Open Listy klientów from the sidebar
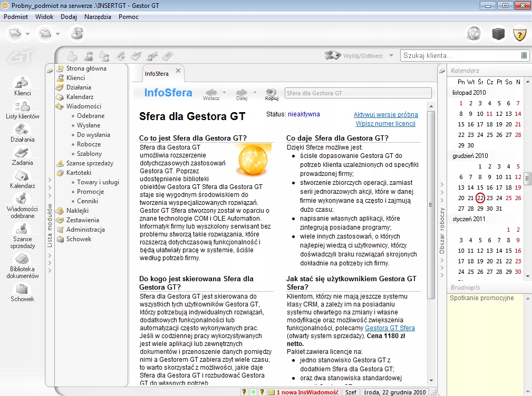The width and height of the screenshot is (532, 396). (22, 108)
